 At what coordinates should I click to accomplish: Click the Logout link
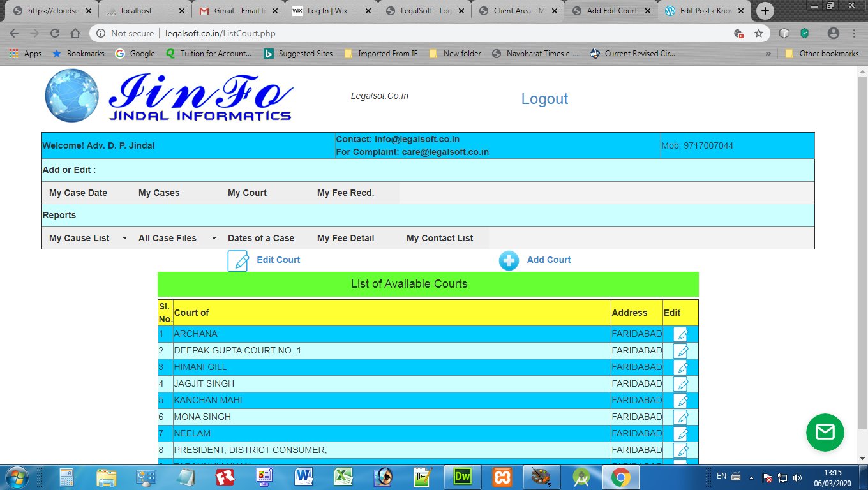click(x=544, y=99)
